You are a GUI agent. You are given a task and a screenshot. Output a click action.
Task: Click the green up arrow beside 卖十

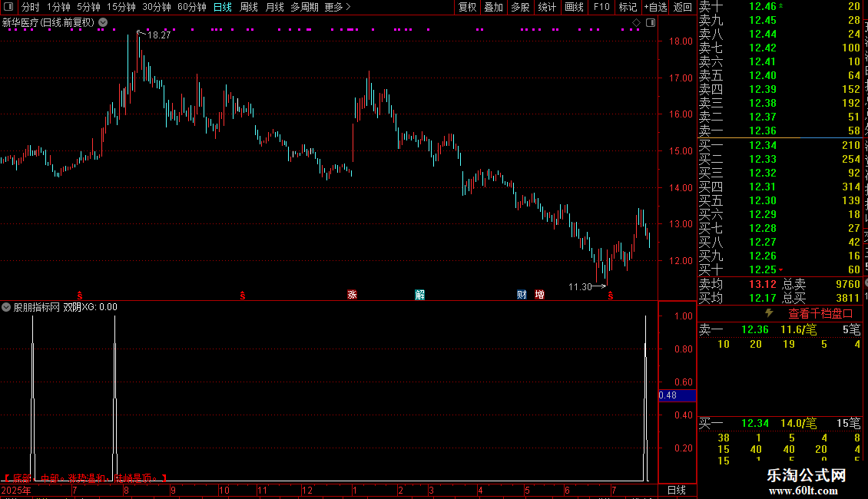point(781,5)
